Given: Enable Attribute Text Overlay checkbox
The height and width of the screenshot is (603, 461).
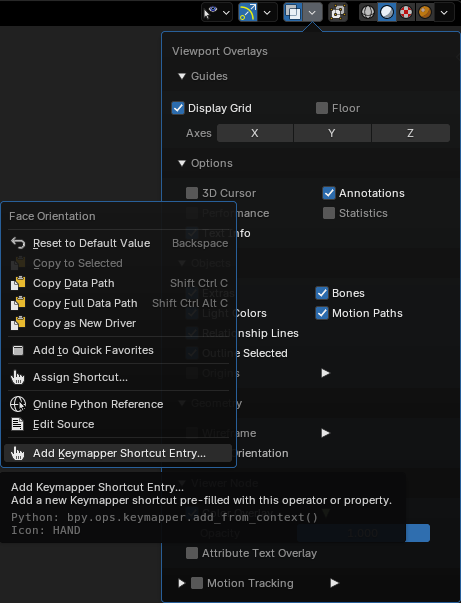Looking at the screenshot, I should click(x=192, y=553).
